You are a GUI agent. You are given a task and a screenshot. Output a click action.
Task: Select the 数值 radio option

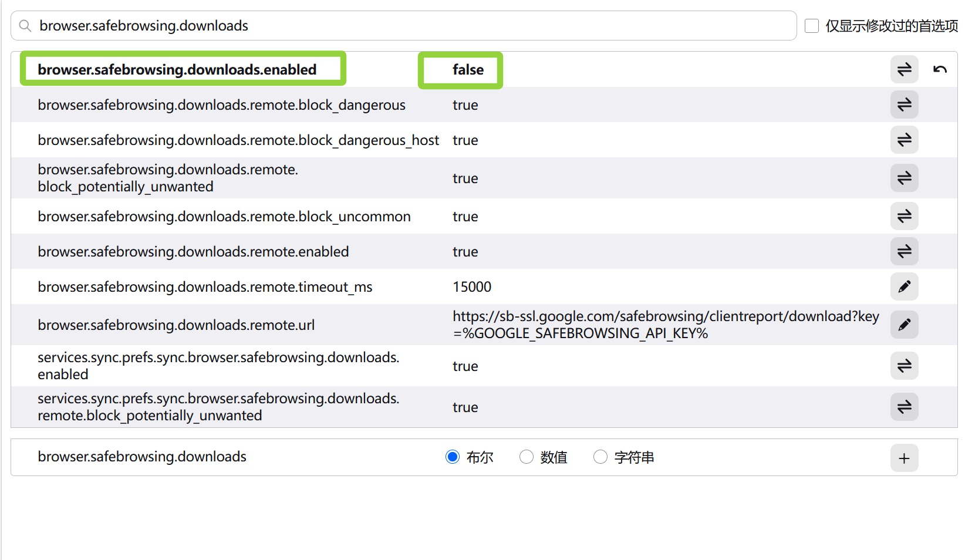pyautogui.click(x=526, y=457)
